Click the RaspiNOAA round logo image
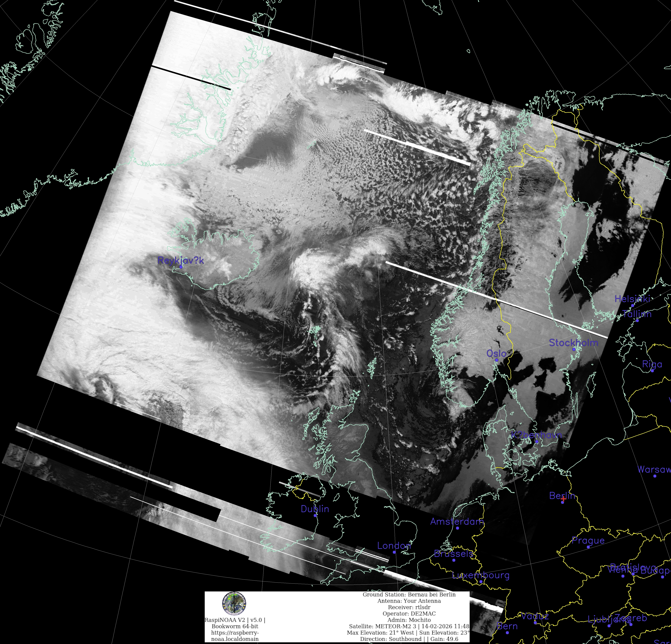The height and width of the screenshot is (644, 671). point(234,603)
